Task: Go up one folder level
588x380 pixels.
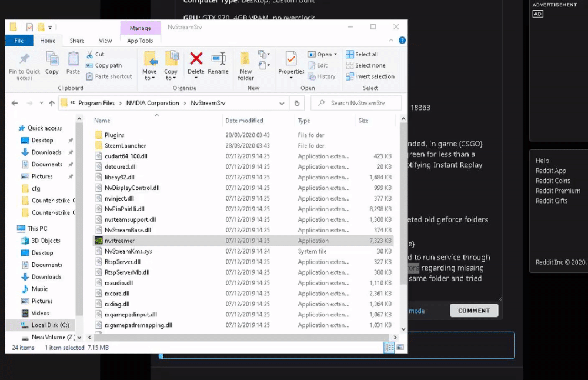Action: click(52, 103)
